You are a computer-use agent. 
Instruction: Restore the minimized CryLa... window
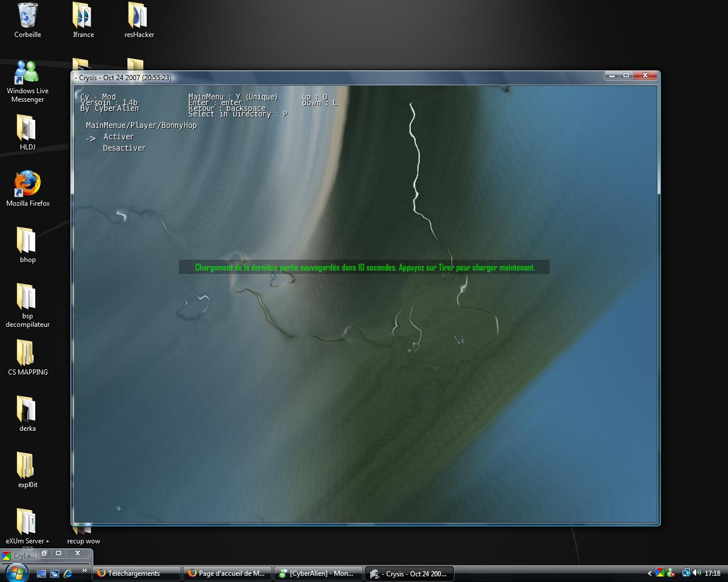click(x=44, y=553)
